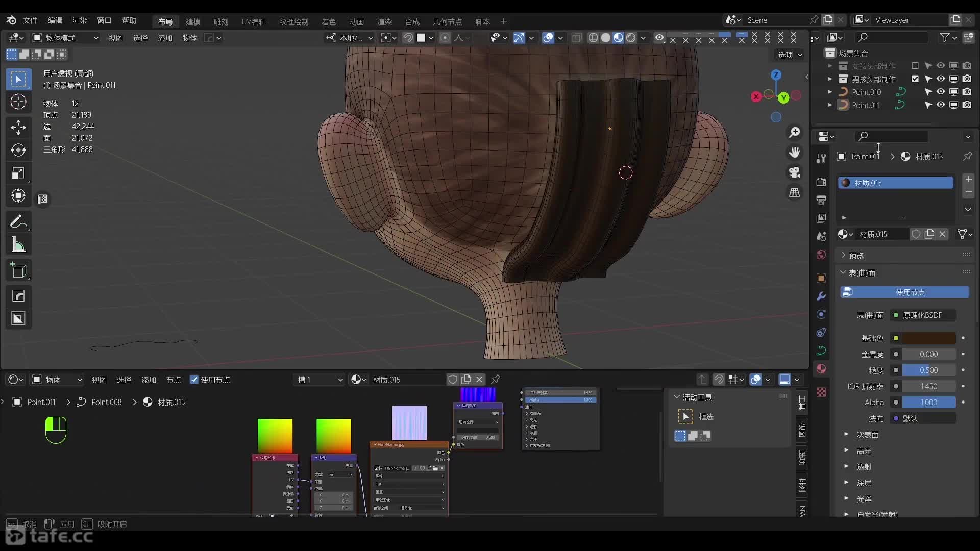This screenshot has width=980, height=551.
Task: Switch viewport to solid shading
Action: (606, 38)
